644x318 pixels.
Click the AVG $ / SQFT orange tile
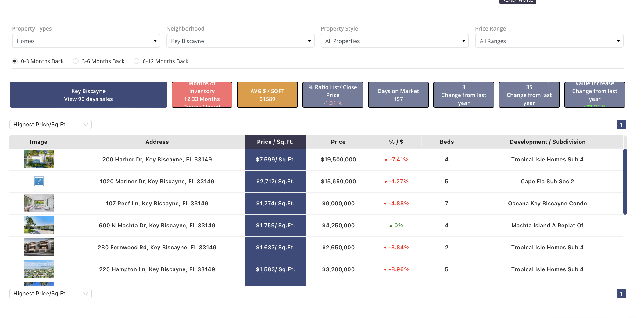tap(267, 95)
